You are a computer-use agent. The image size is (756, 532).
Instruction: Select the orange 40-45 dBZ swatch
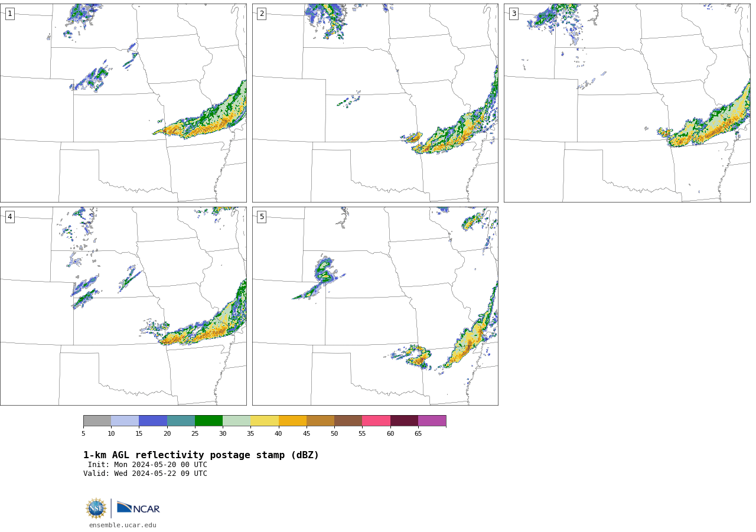pos(292,420)
